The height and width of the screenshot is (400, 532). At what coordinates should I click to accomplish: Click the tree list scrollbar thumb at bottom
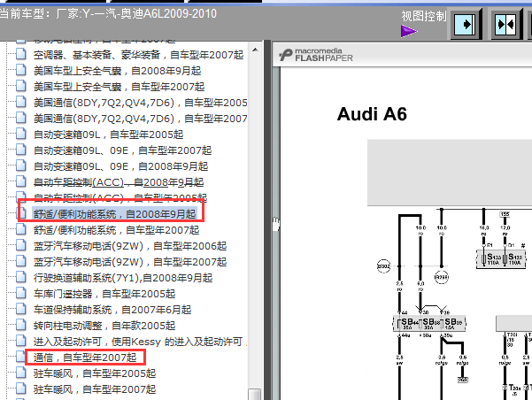tap(255, 394)
